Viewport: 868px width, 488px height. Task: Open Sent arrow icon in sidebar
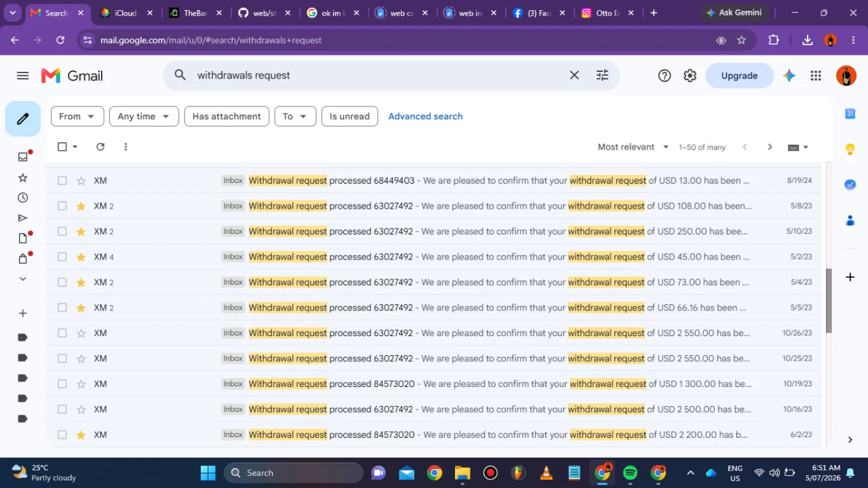tap(22, 218)
